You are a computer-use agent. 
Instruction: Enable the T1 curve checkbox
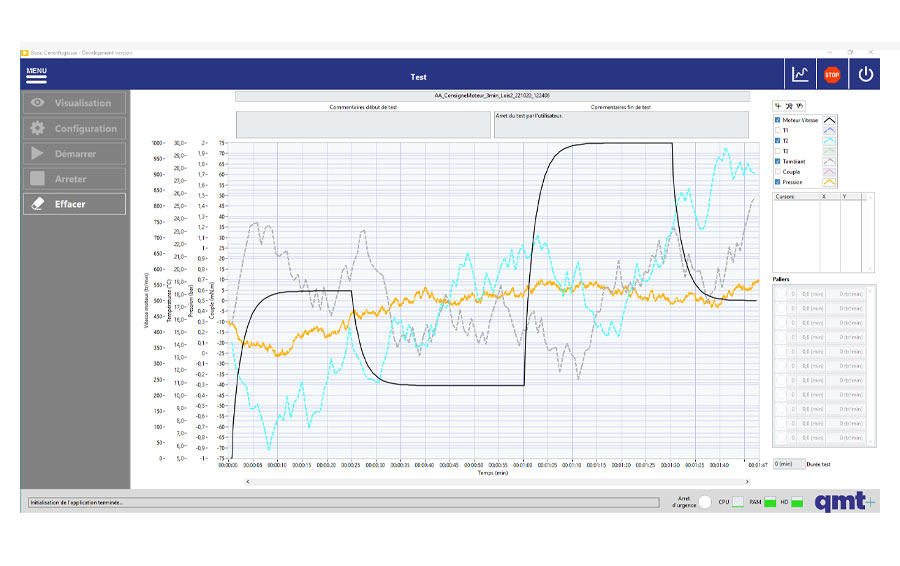point(778,130)
